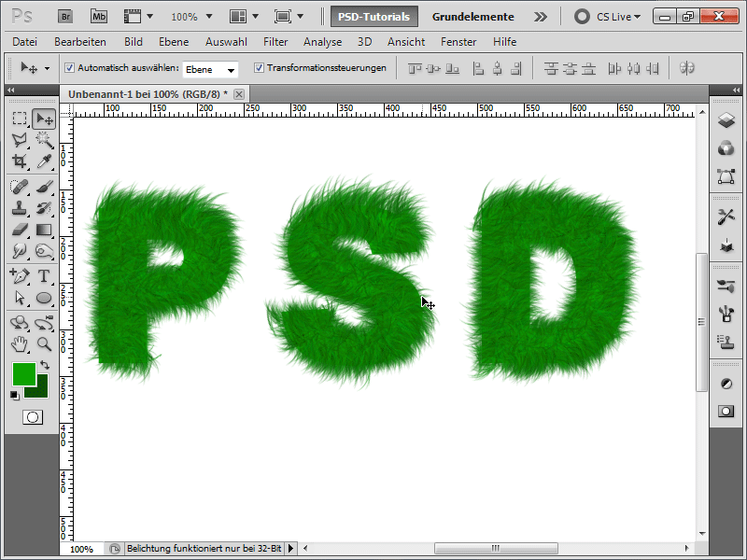
Task: Expand the right panel dock arrows
Action: point(736,90)
